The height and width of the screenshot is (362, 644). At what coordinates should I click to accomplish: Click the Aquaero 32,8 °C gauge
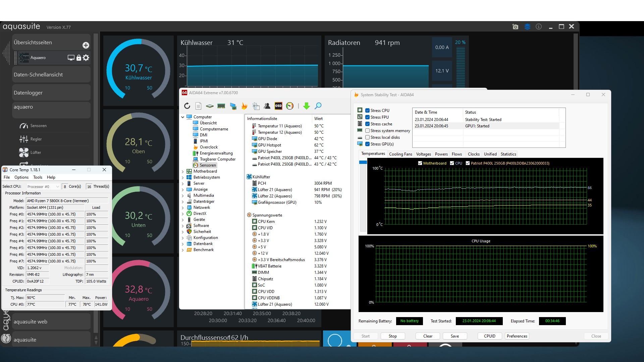click(139, 292)
